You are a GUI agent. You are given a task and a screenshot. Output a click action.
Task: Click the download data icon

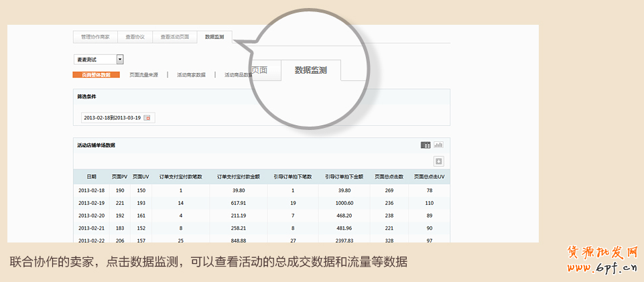(x=439, y=161)
